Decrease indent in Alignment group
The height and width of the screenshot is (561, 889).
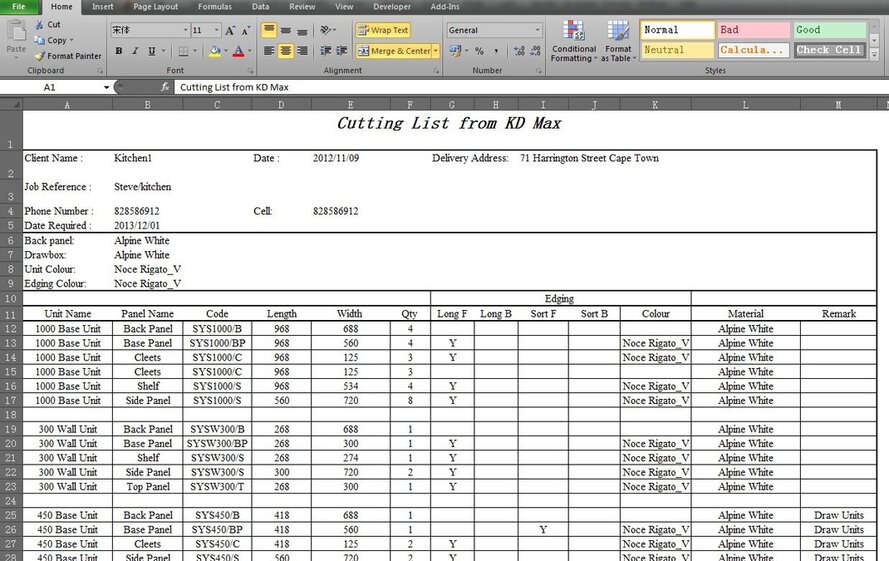point(325,51)
